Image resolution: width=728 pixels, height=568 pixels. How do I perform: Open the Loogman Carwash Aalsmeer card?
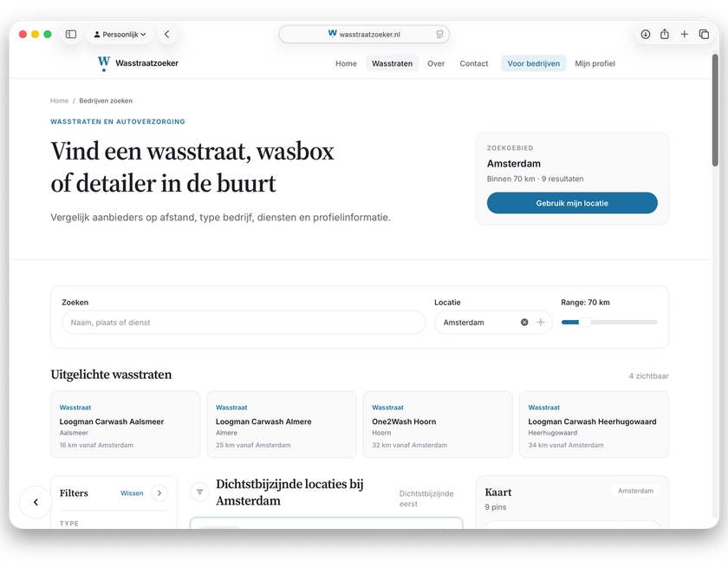pyautogui.click(x=126, y=425)
